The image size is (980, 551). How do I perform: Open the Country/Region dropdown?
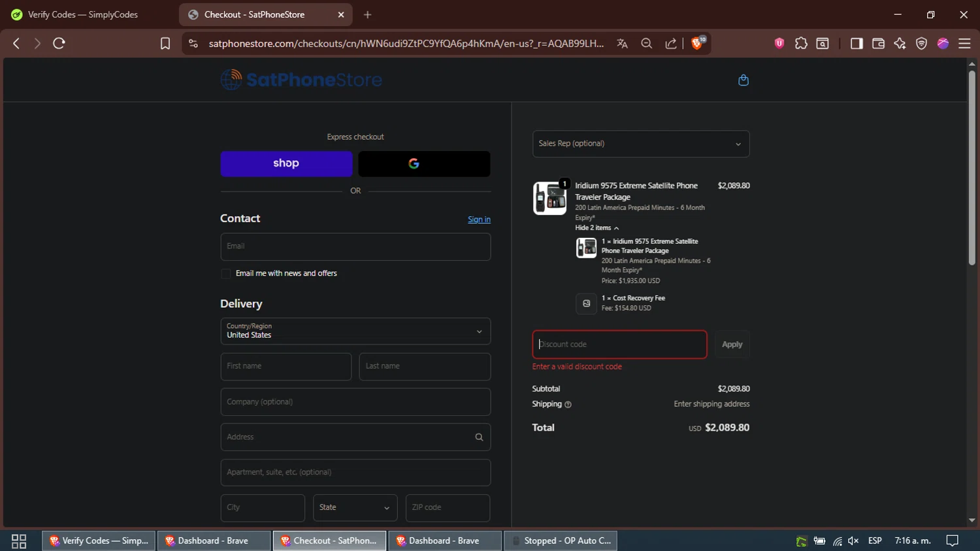(355, 331)
